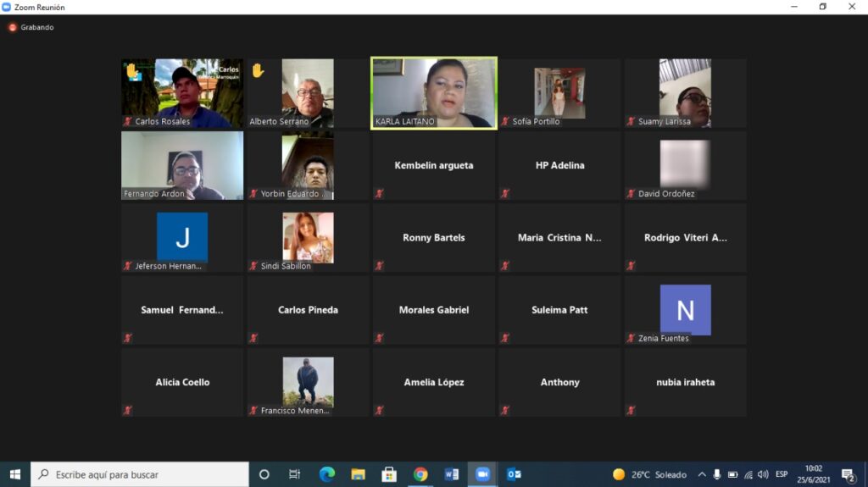Click muted microphone icon on Sofía Portillo tile
The height and width of the screenshot is (487, 868).
coord(505,122)
